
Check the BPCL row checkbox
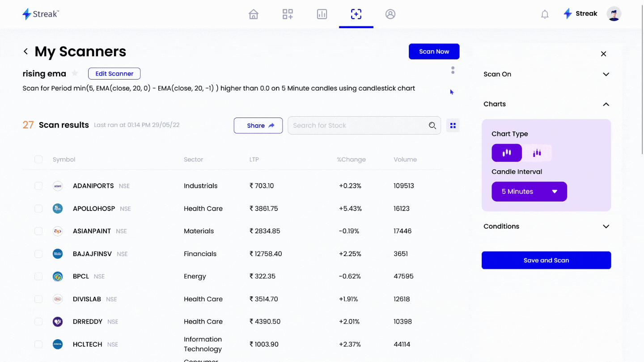(38, 277)
